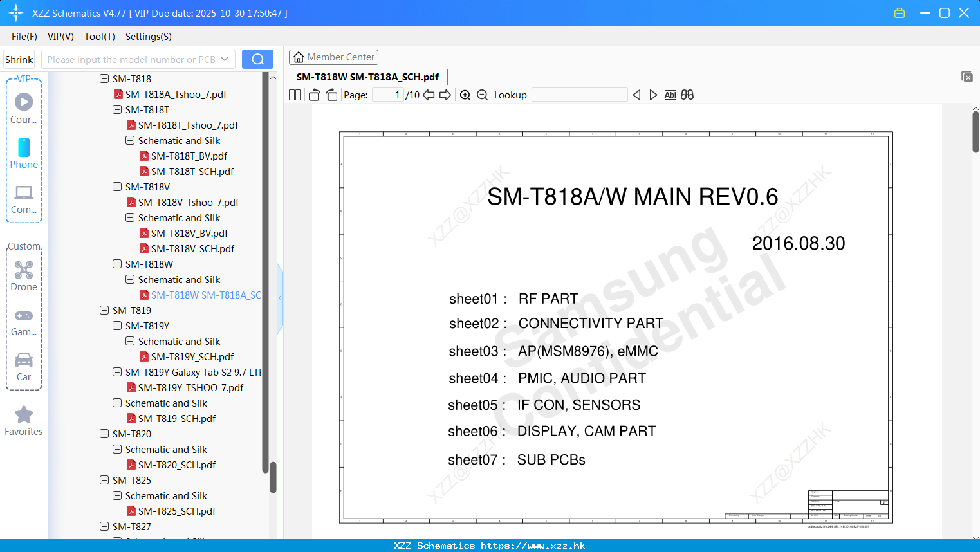980x552 pixels.
Task: Select the highlighted SM-T818W SM-T818A_SC file
Action: tap(200, 295)
